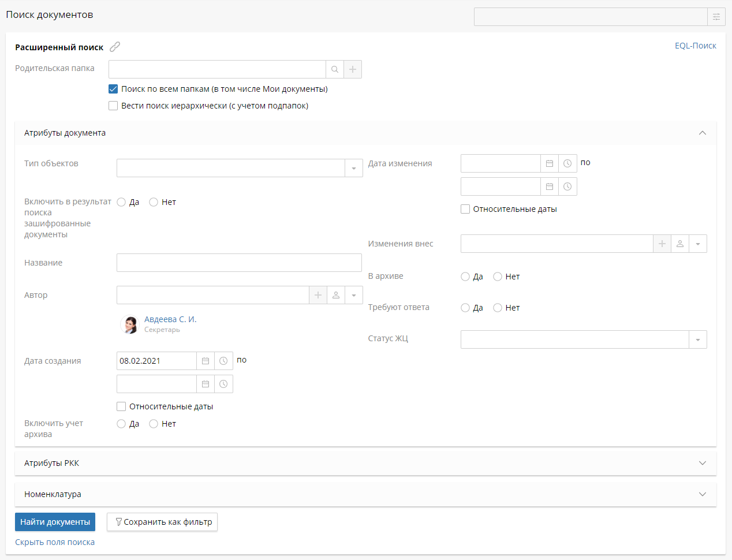The image size is (732, 560).
Task: Open the Статус ЖЦ dropdown
Action: point(698,339)
